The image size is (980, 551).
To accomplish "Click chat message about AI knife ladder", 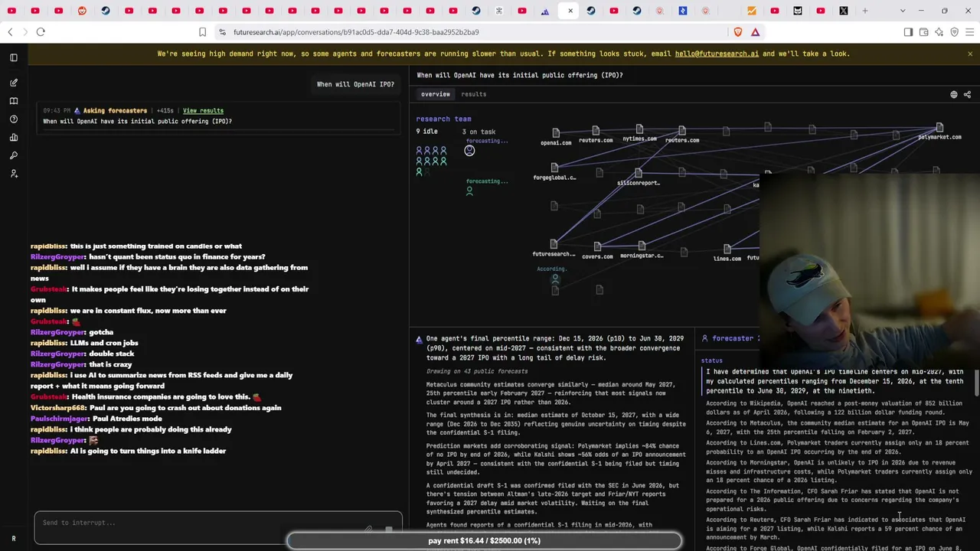I will click(148, 452).
